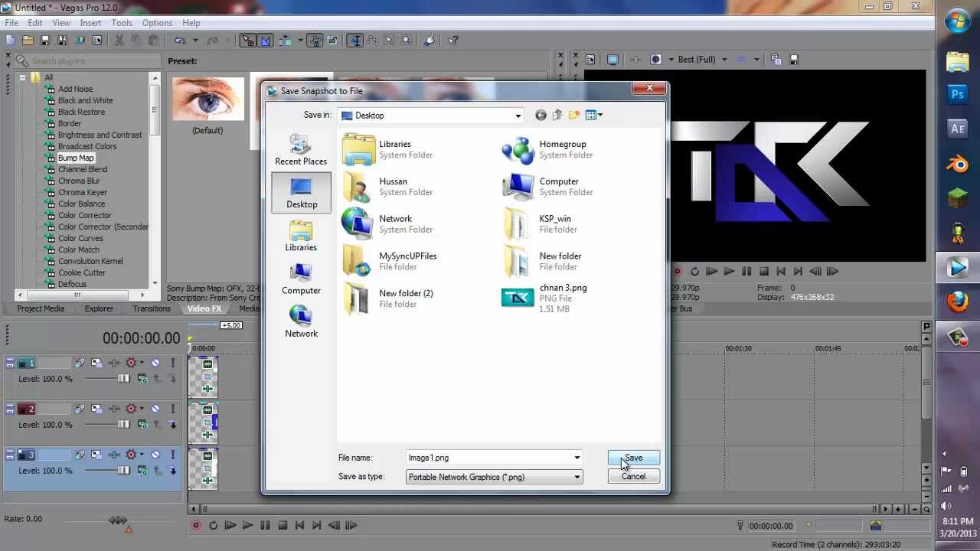Click the Save button
This screenshot has height=551, width=980.
[x=633, y=458]
